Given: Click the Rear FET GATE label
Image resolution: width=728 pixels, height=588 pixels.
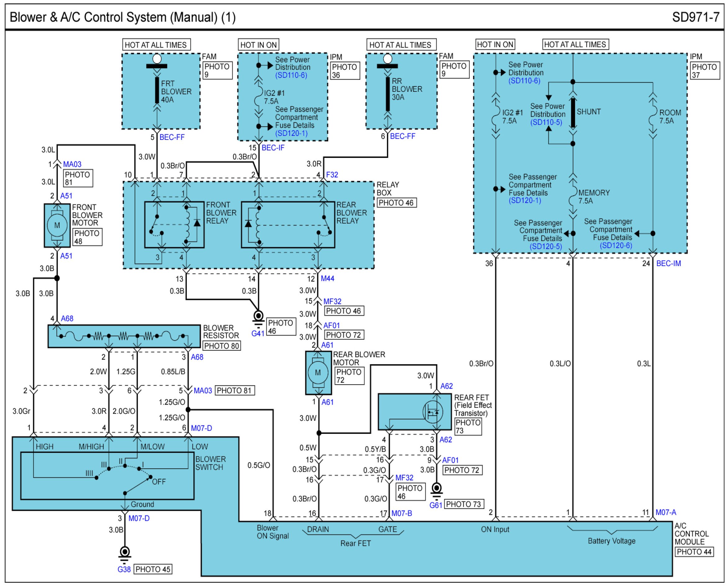Looking at the screenshot, I should [387, 529].
